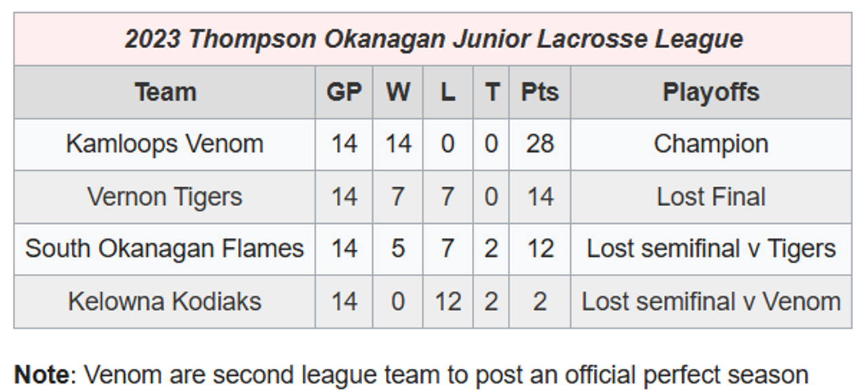The height and width of the screenshot is (390, 868).
Task: Select the Playoffs column header
Action: click(x=711, y=92)
